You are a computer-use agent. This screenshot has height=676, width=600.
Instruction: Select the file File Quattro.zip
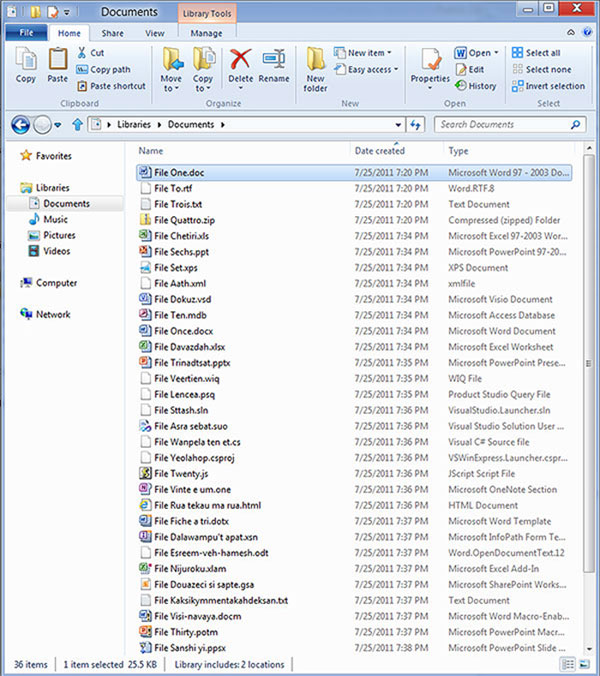[x=354, y=220]
